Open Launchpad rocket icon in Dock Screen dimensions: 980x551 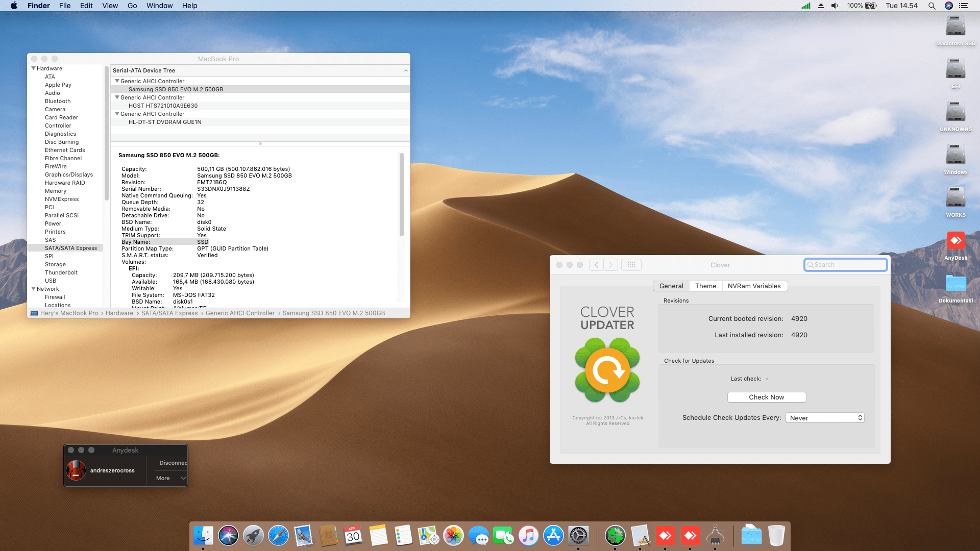coord(253,536)
